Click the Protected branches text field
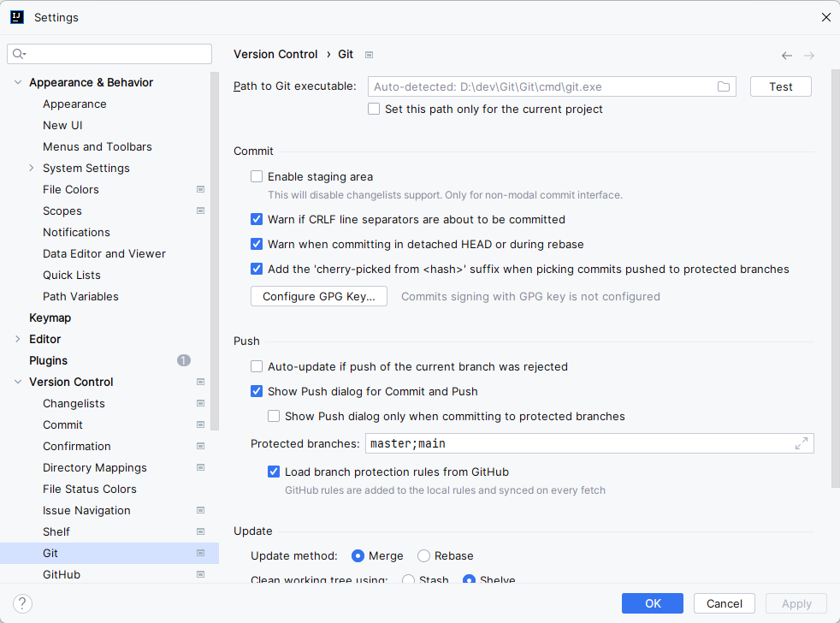Image resolution: width=840 pixels, height=623 pixels. click(x=589, y=443)
